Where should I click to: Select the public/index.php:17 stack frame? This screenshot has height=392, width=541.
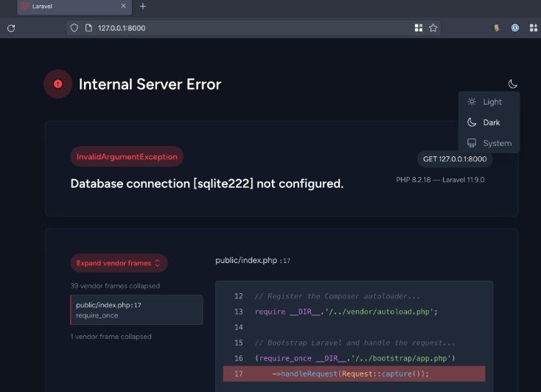point(136,310)
